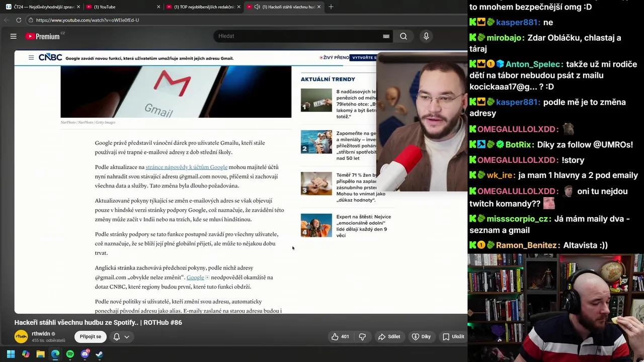Viewport: 644px width, 362px height.
Task: Go back with browser back arrow
Action: pos(7,20)
